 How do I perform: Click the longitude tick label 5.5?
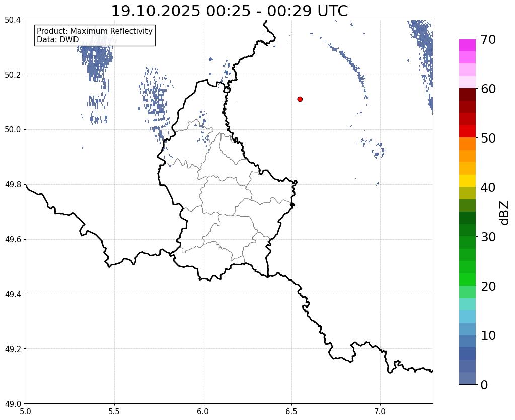point(114,411)
